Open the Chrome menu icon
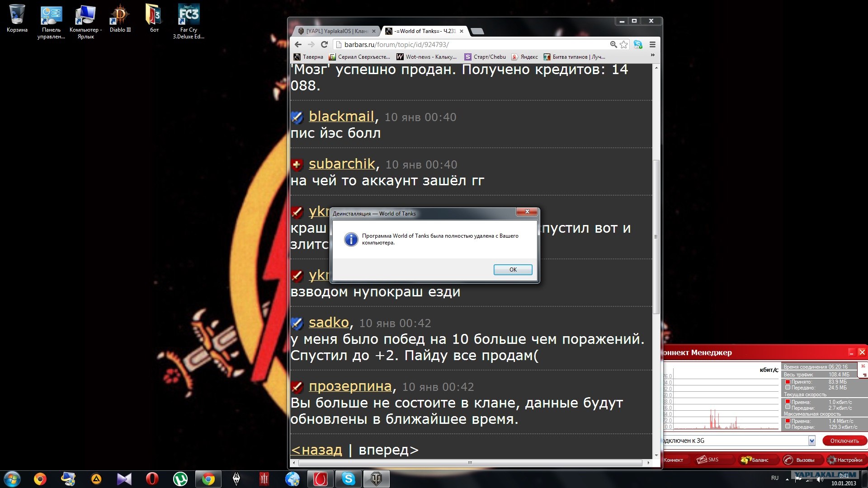This screenshot has width=868, height=488. 652,44
